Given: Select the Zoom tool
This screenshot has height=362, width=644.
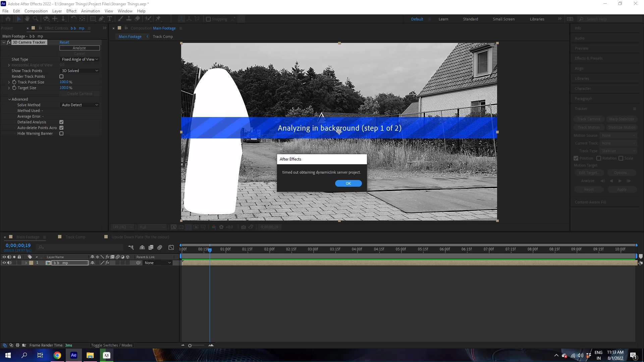Looking at the screenshot, I should [x=36, y=19].
